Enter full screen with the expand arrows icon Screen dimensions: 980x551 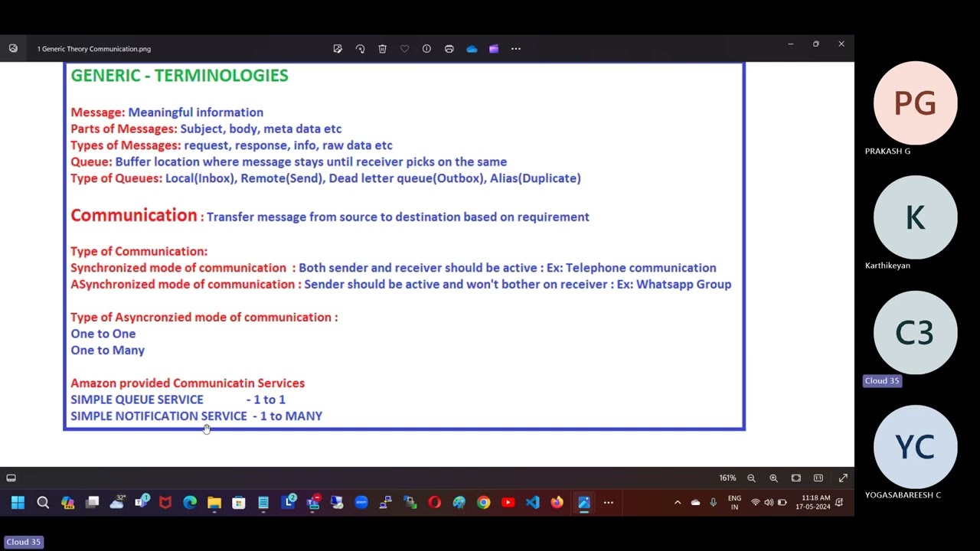(x=843, y=478)
